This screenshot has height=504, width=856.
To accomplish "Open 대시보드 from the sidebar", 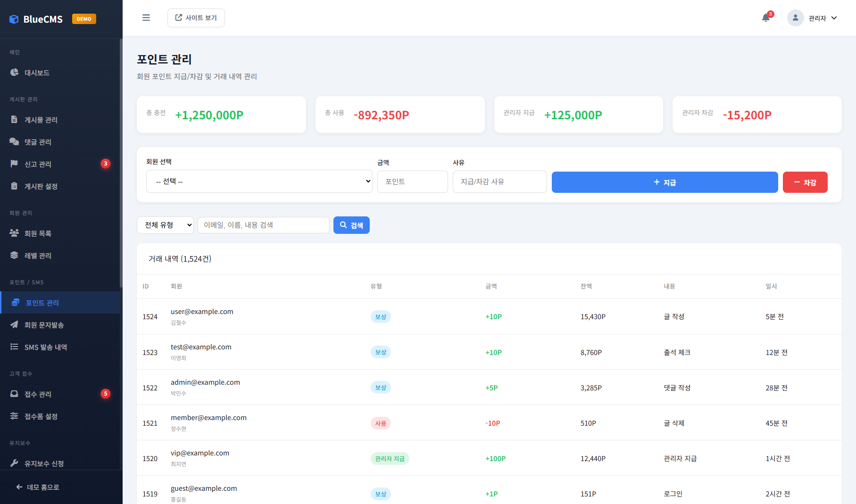I will pos(37,73).
